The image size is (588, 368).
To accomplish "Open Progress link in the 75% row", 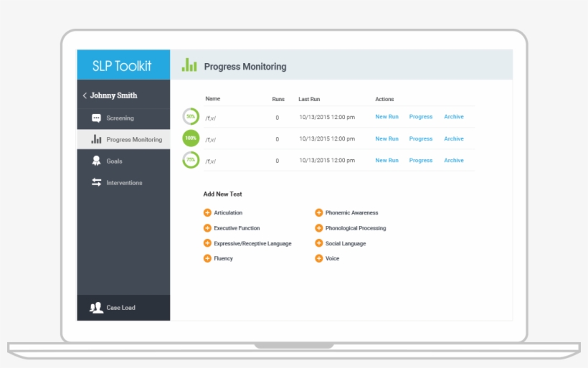I will pos(421,160).
